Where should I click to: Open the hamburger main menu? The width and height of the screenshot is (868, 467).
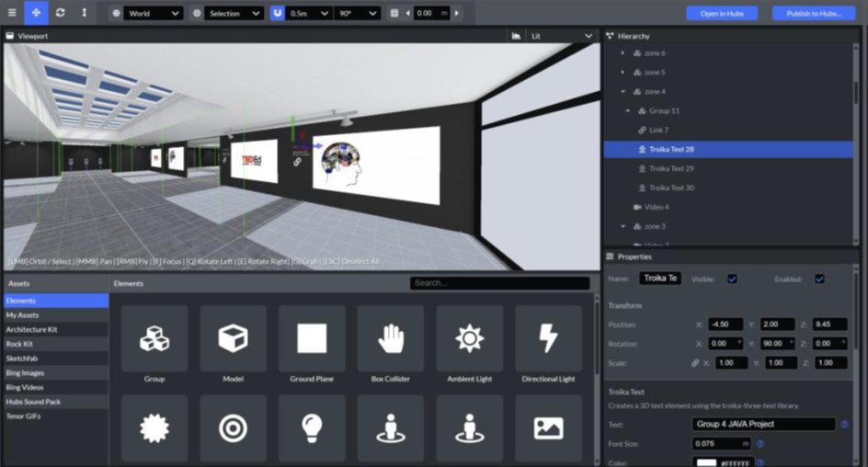point(12,13)
